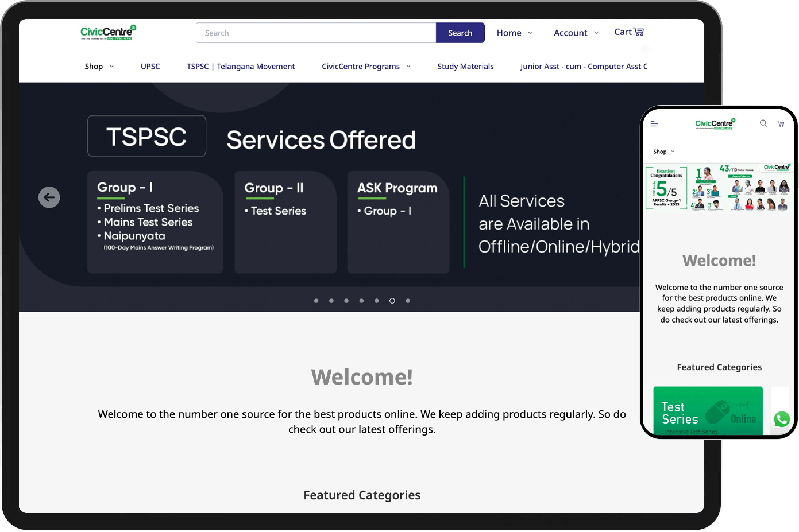Viewport: 799px width, 532px height.
Task: Click the previous slide arrow on carousel
Action: tap(49, 197)
